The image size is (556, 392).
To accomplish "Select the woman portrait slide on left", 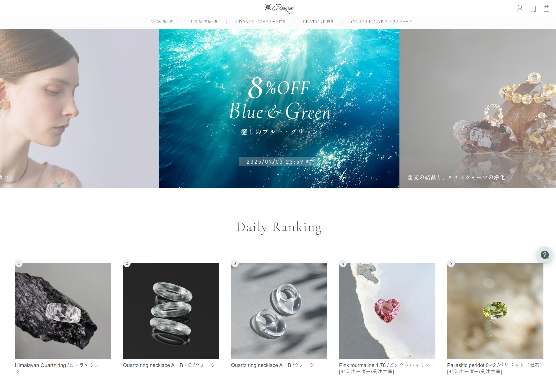I will click(x=79, y=108).
